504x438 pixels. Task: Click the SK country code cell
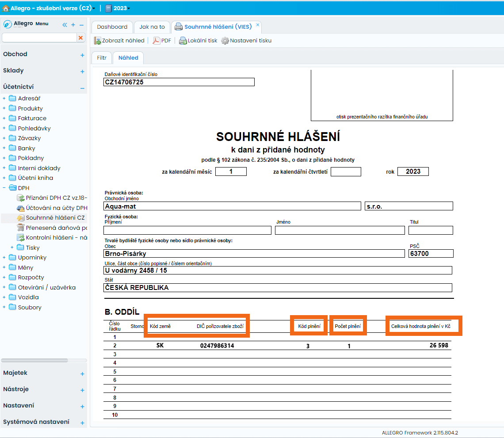160,346
